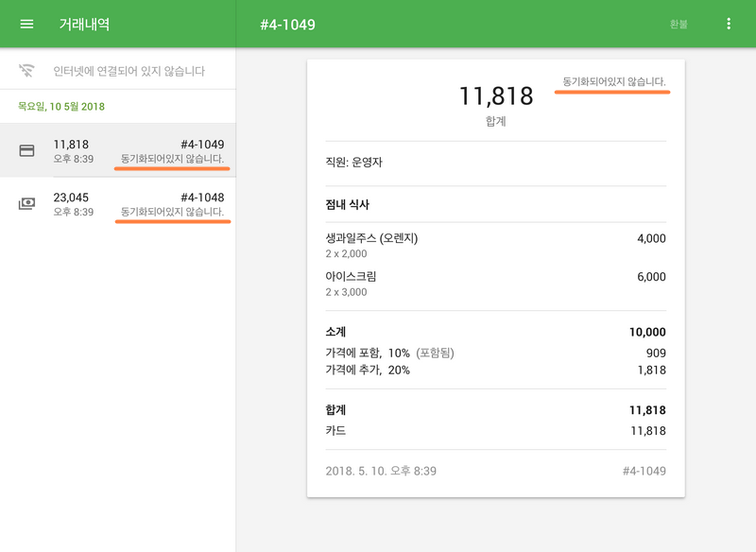
Task: Click the 점내 식사 dining option label
Action: [x=347, y=204]
